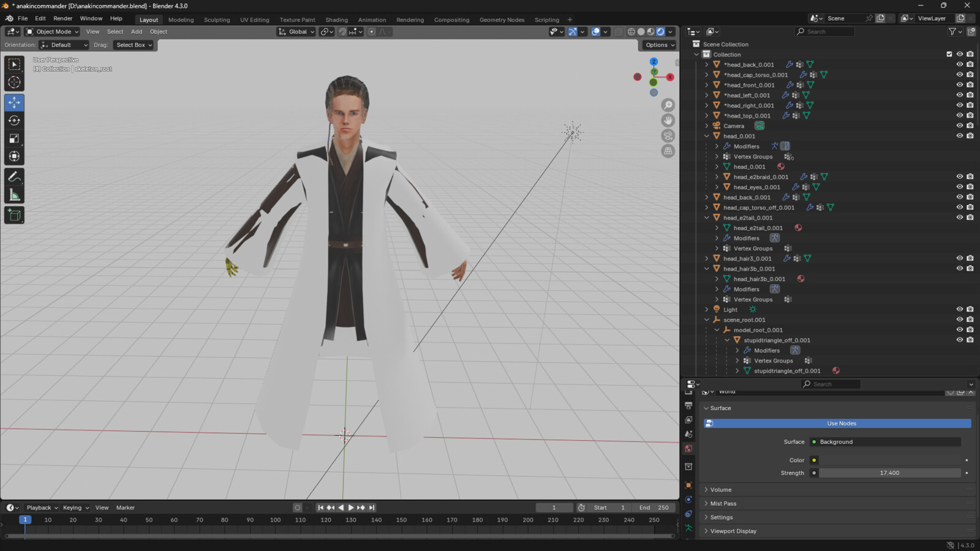
Task: Open the World properties tab
Action: [688, 449]
